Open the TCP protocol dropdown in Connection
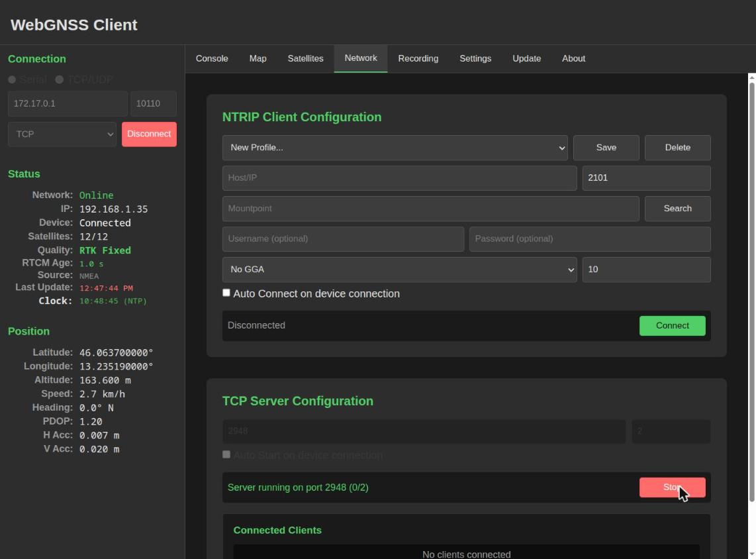 (62, 134)
